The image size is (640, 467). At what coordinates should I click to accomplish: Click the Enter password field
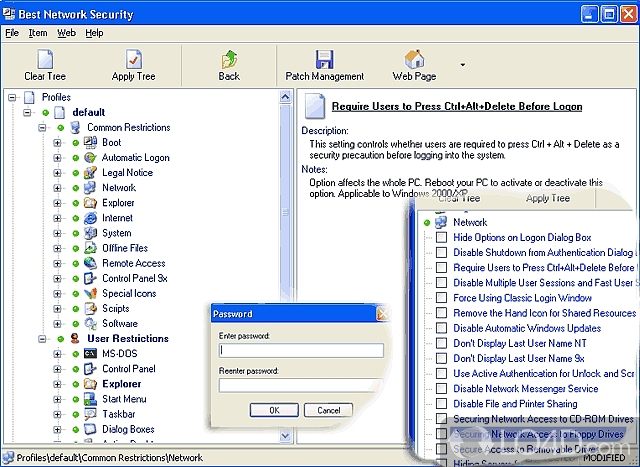tap(301, 350)
